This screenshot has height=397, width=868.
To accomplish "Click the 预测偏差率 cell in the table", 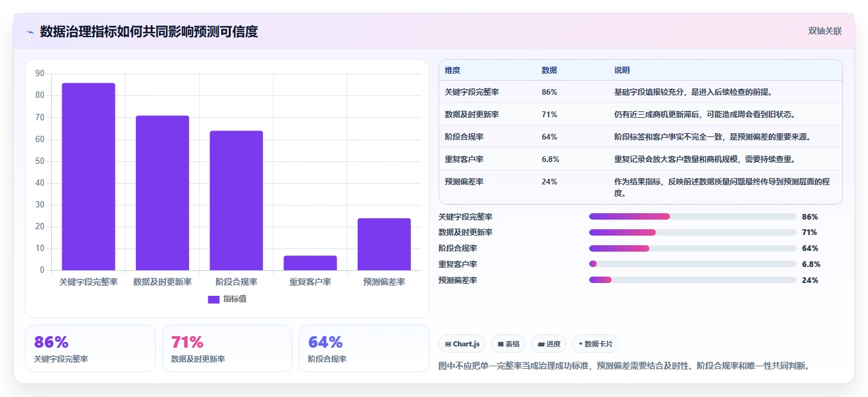I will pos(464,182).
